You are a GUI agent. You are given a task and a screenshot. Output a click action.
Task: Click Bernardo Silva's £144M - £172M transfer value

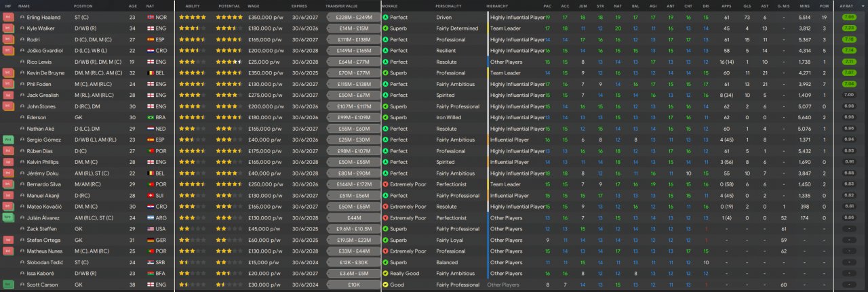pyautogui.click(x=353, y=184)
